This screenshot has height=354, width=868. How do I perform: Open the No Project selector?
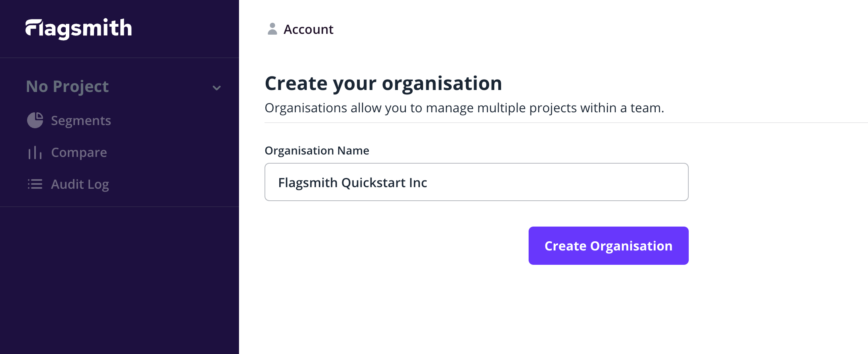[x=67, y=86]
